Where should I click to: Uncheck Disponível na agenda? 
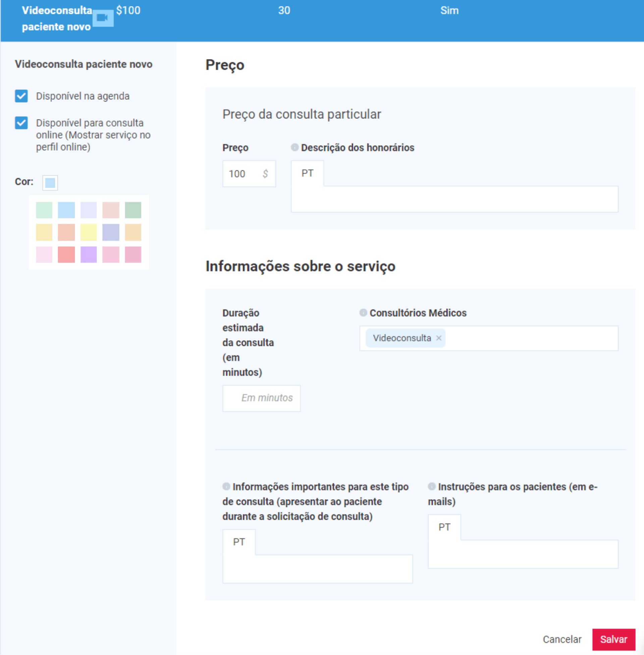pos(21,96)
